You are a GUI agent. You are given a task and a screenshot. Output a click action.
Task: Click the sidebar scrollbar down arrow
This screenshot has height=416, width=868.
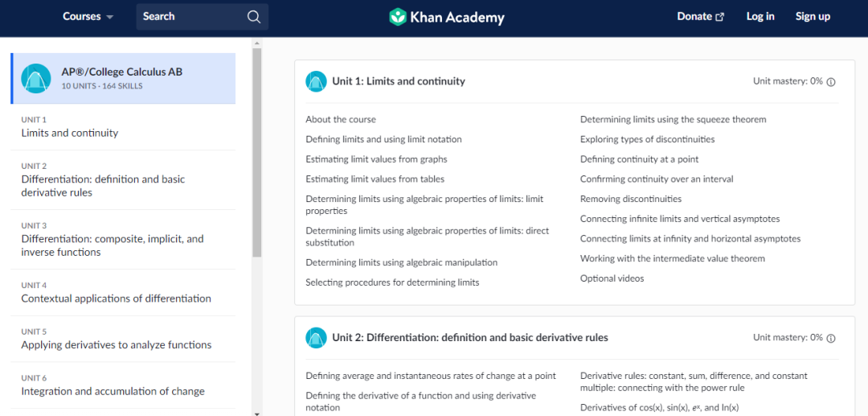(x=256, y=413)
